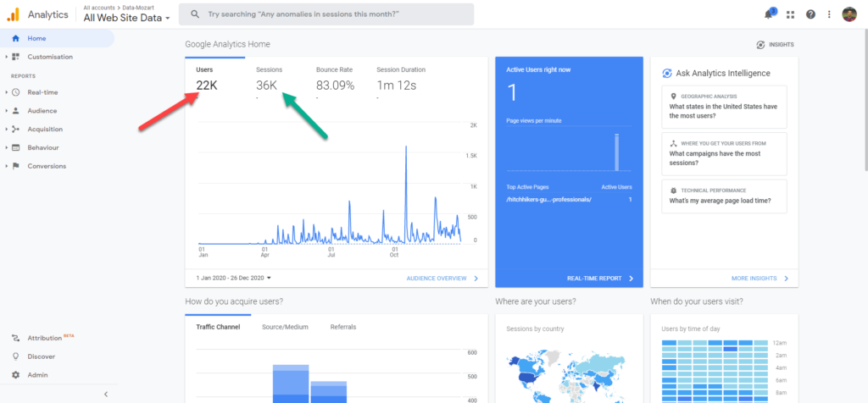Open the Google apps grid
This screenshot has height=403, width=868.
[790, 15]
